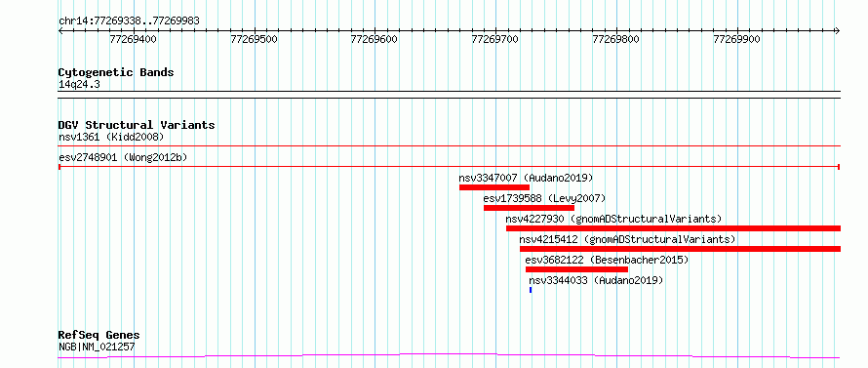Open the NGB|NM_021257 gene label

(97, 348)
